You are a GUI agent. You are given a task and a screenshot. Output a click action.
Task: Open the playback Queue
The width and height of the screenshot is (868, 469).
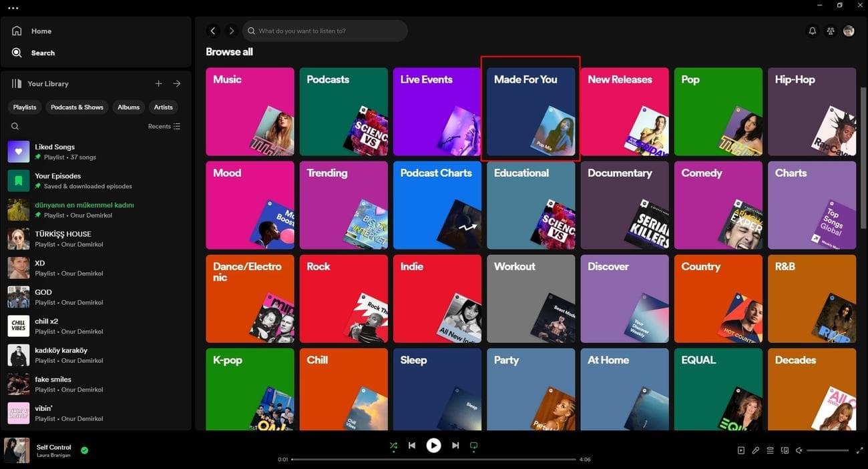pyautogui.click(x=770, y=450)
